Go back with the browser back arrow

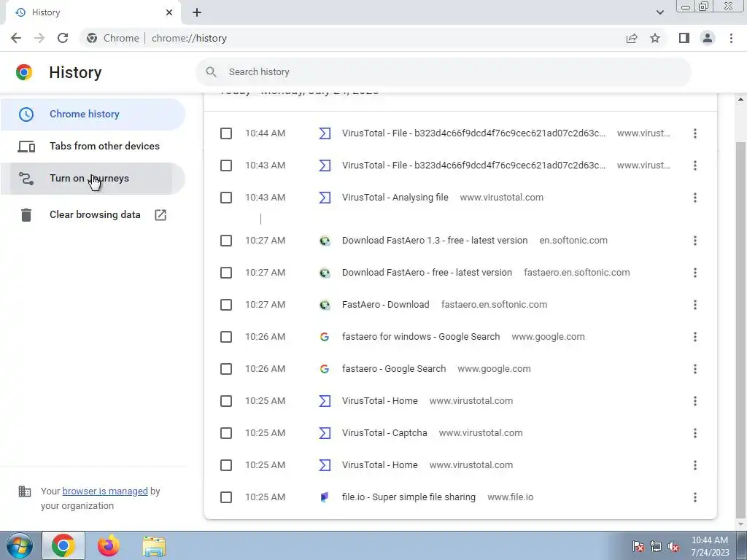(16, 38)
